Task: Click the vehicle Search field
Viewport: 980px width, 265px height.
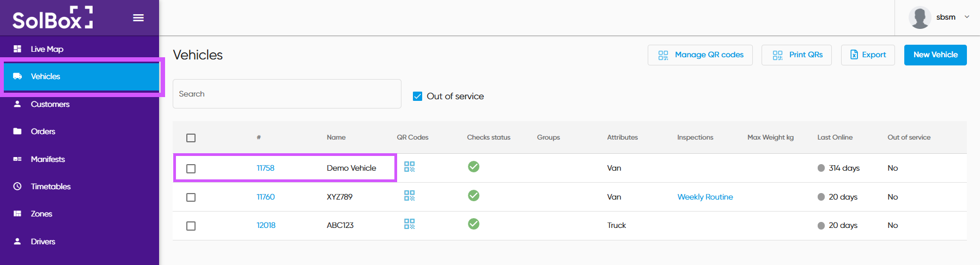Action: pyautogui.click(x=287, y=94)
